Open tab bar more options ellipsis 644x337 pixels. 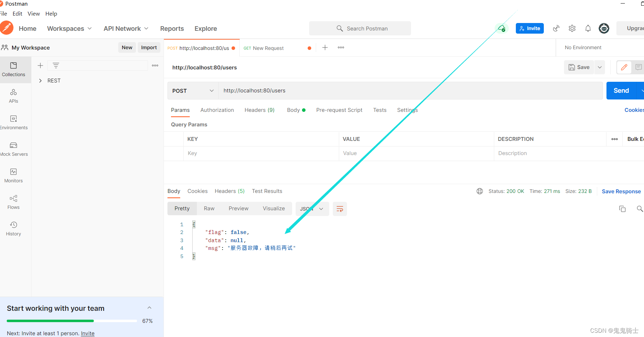click(341, 47)
